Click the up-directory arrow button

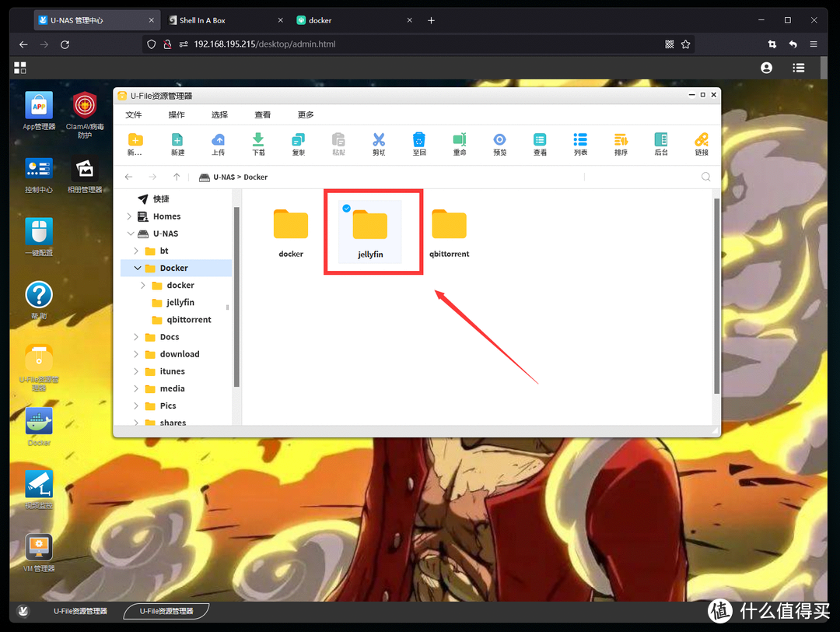[177, 177]
